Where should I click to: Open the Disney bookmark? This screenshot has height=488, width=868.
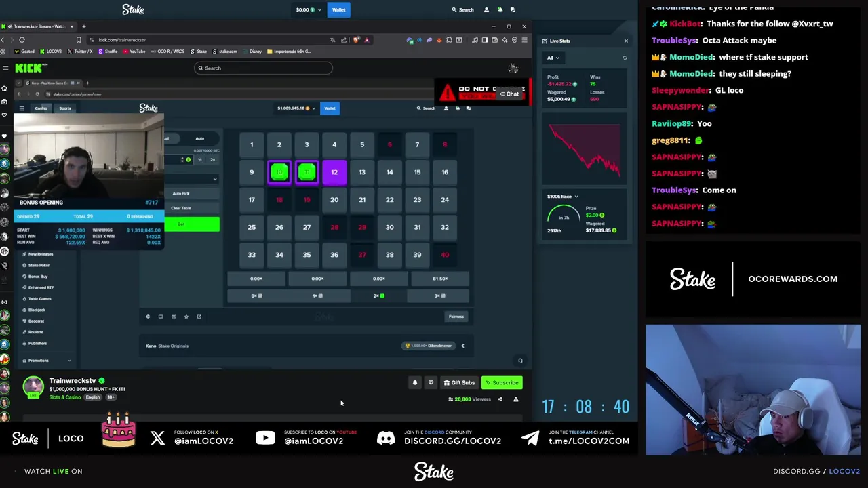[x=252, y=52]
